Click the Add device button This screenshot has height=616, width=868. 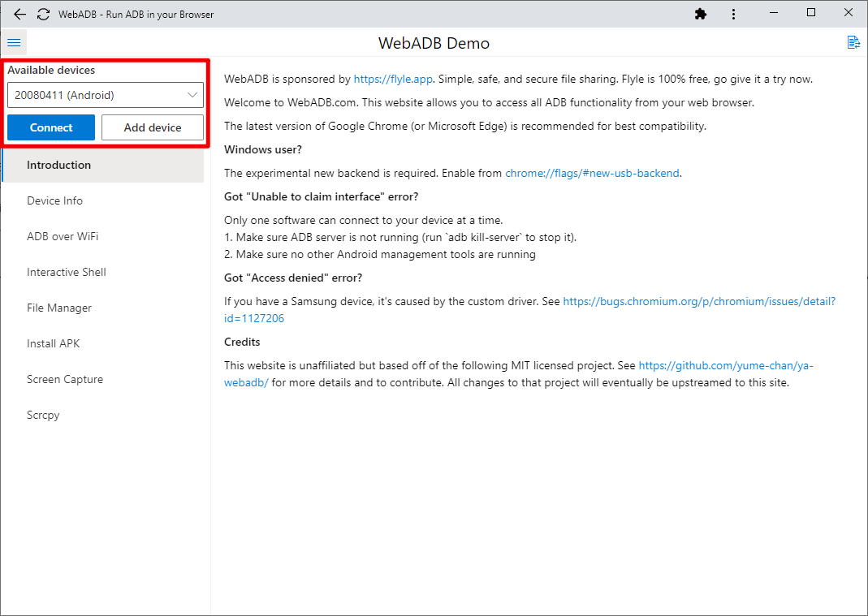pos(152,127)
